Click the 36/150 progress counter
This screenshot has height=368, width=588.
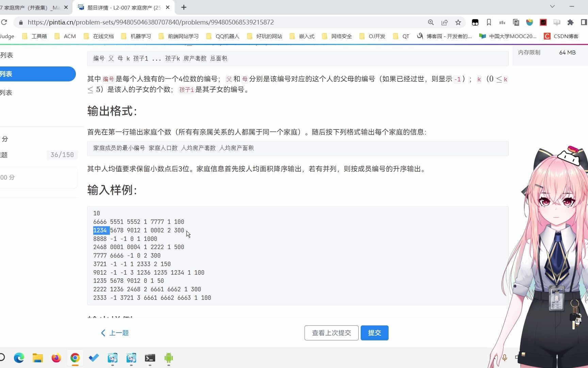[62, 155]
